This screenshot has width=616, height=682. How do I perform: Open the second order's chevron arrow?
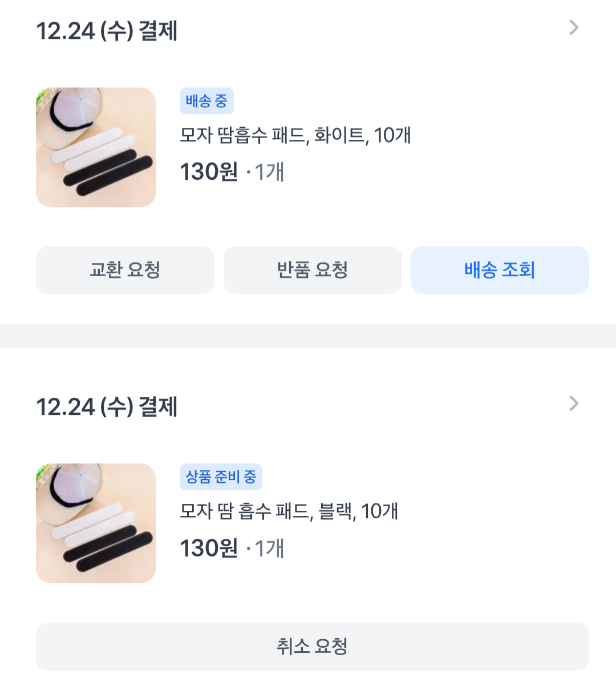click(x=574, y=403)
